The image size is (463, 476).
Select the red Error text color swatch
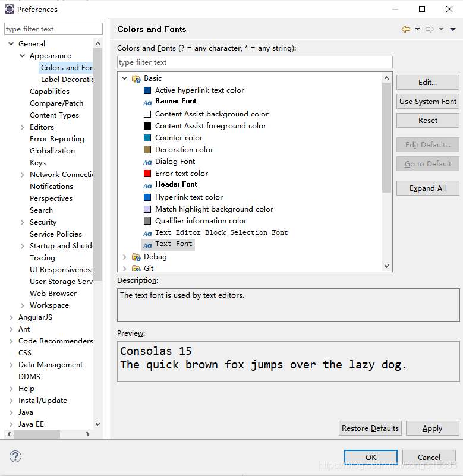tap(147, 174)
